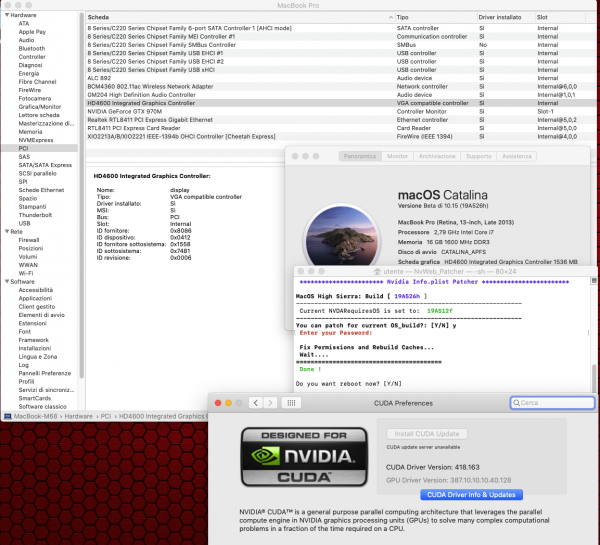Go forward in CUDA Preferences window
Viewport: 600px width, 545px height.
(270, 403)
